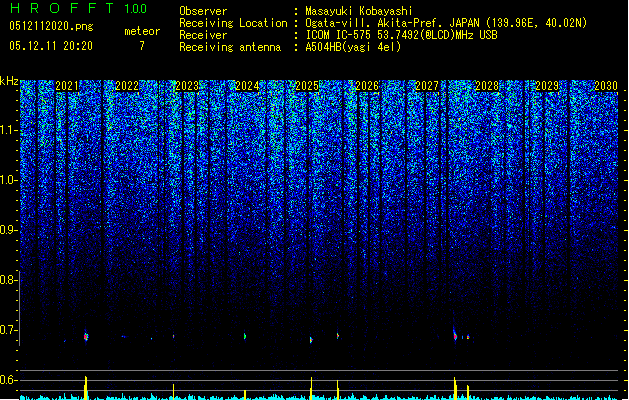Click the timestamp 05.12.11 20:20

[x=51, y=46]
